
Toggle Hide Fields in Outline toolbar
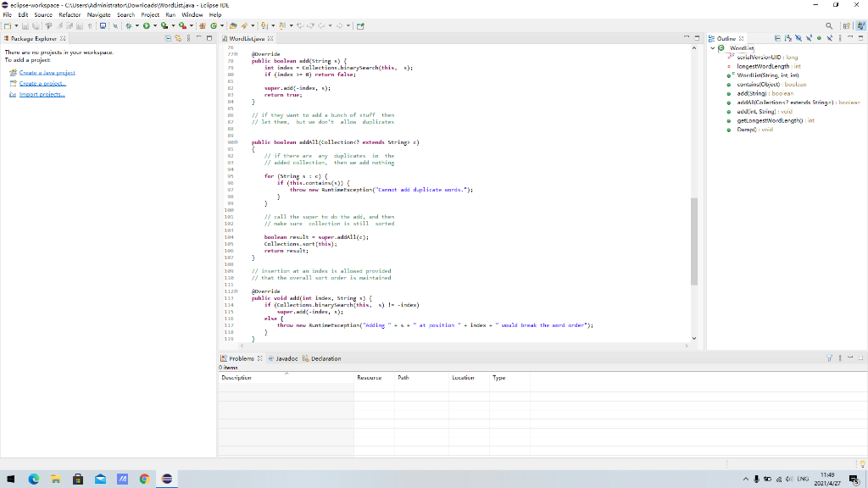pos(800,39)
